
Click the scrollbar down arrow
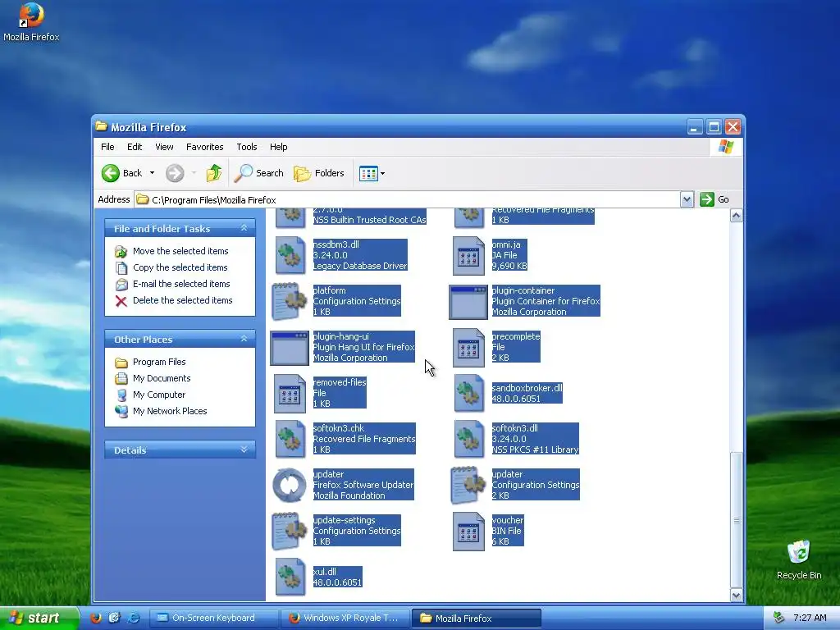pyautogui.click(x=736, y=596)
